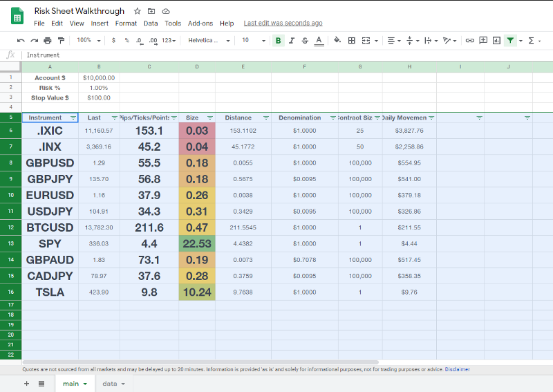This screenshot has width=553, height=392.
Task: Click the Insert comment icon
Action: 483,40
